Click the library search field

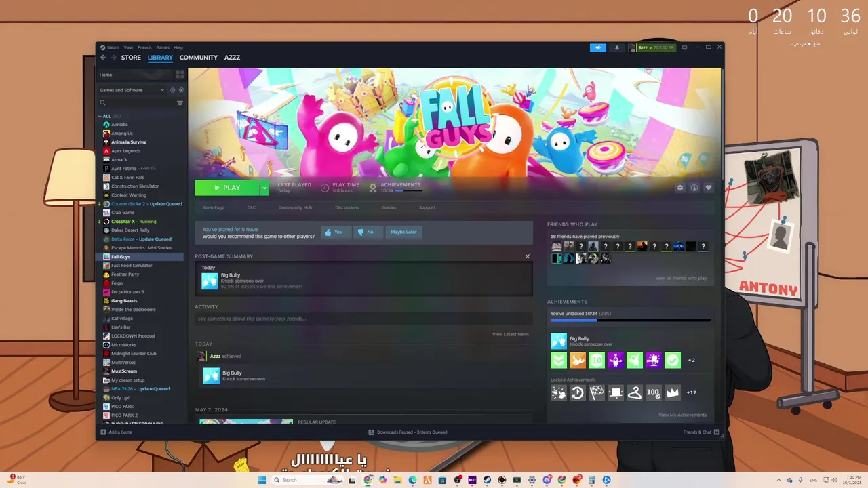pos(137,103)
